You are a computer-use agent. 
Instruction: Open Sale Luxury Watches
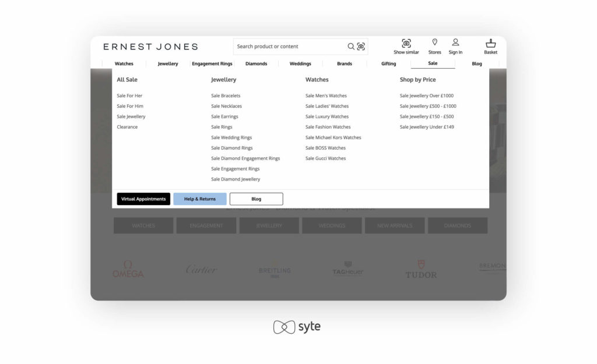pos(327,116)
